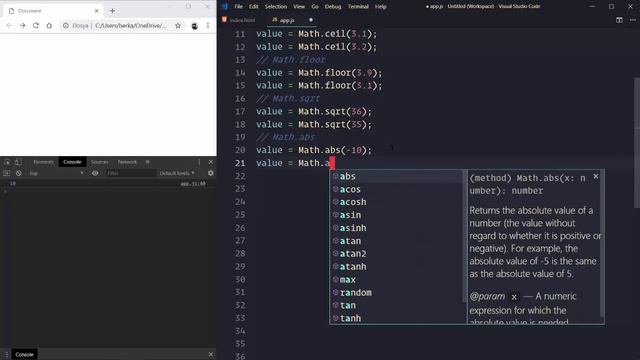Screen dimensions: 640x360
Task: Clear the console output
Action: click(x=19, y=173)
